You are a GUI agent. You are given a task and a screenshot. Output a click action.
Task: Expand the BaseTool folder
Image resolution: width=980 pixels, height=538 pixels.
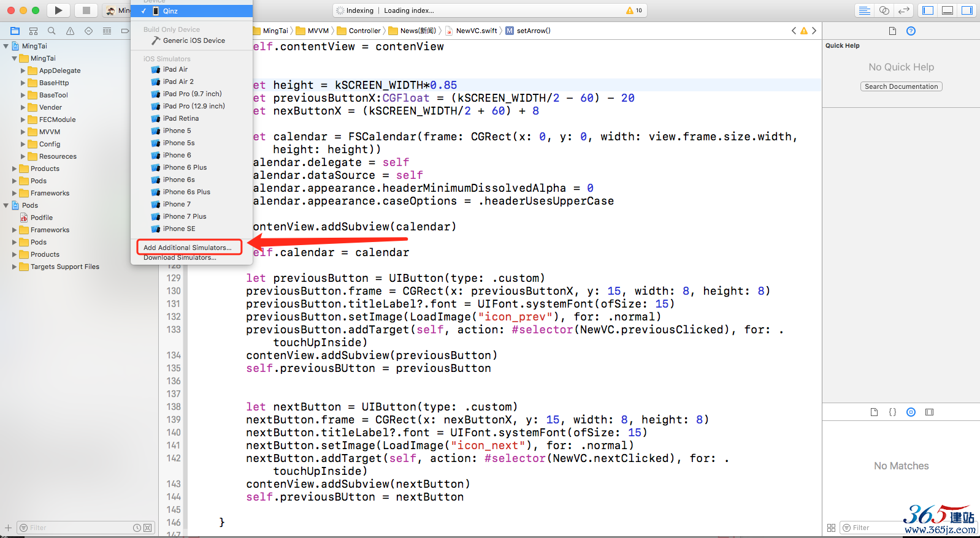click(23, 95)
